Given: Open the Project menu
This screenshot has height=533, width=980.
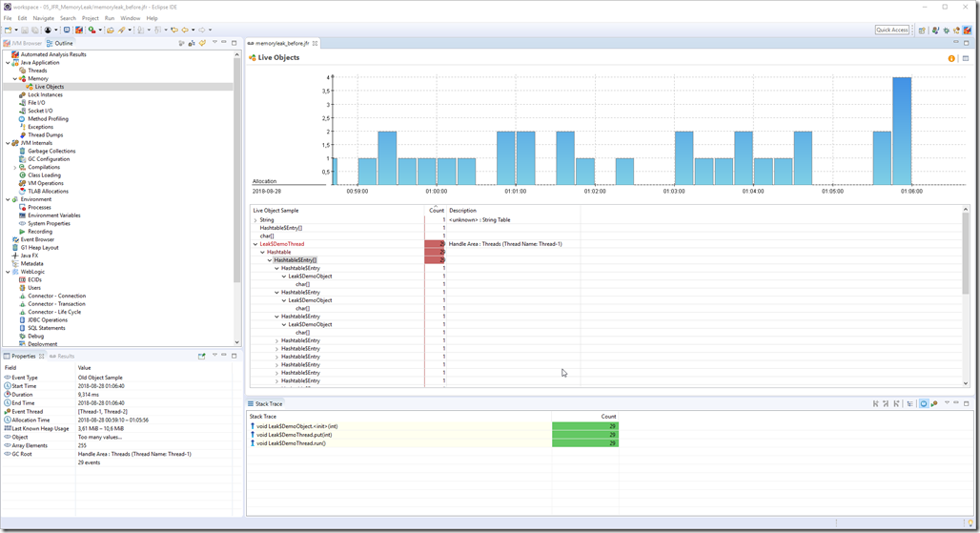Looking at the screenshot, I should (x=91, y=18).
